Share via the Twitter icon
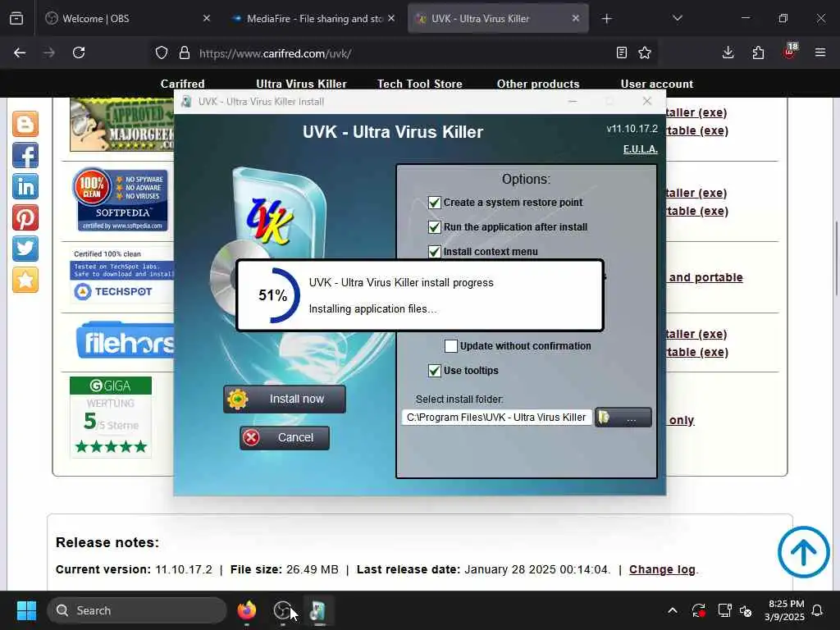The image size is (840, 630). pos(25,249)
